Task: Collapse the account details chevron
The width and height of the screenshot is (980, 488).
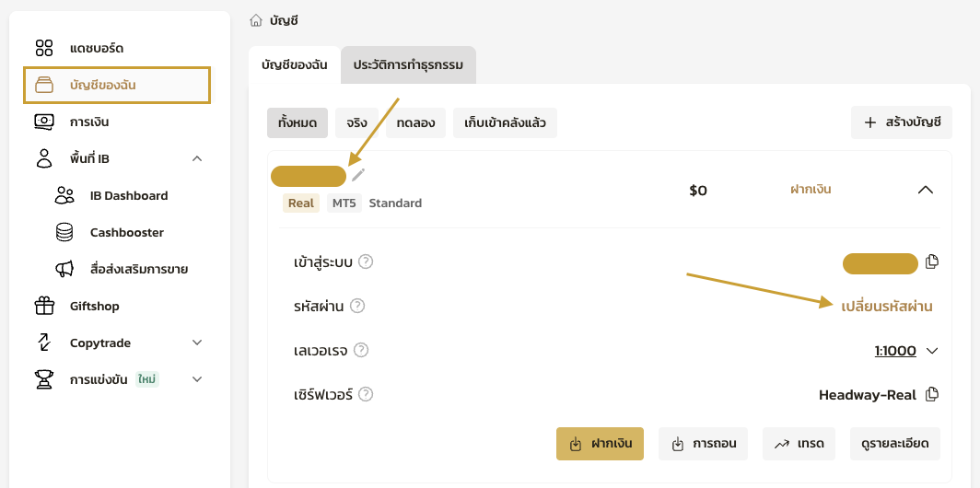Action: click(926, 190)
